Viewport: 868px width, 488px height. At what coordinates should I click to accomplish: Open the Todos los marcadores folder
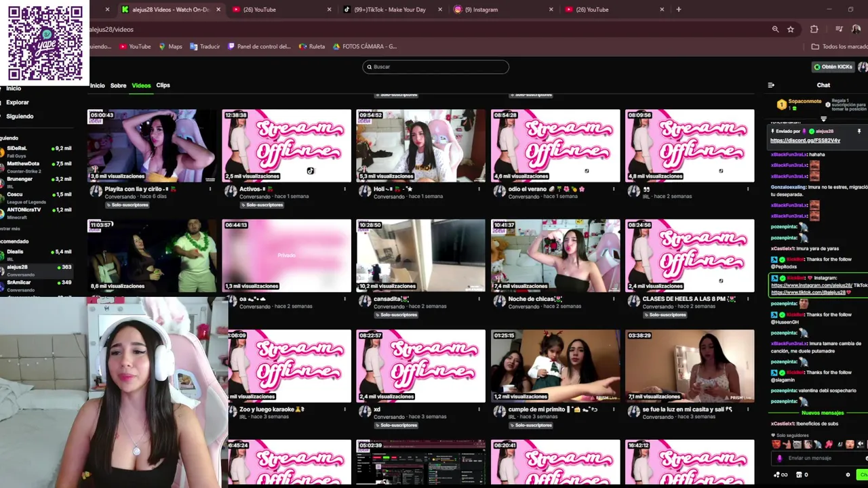pos(840,47)
